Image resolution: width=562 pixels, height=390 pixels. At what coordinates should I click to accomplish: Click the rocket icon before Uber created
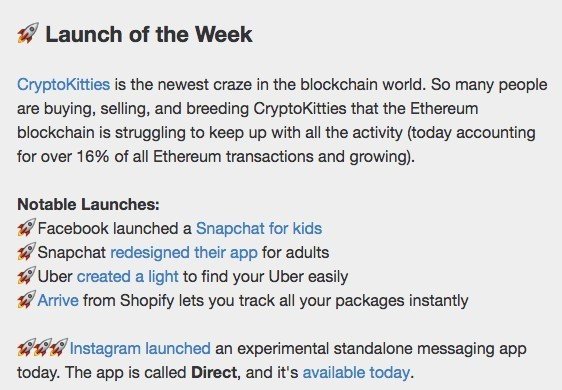[27, 275]
